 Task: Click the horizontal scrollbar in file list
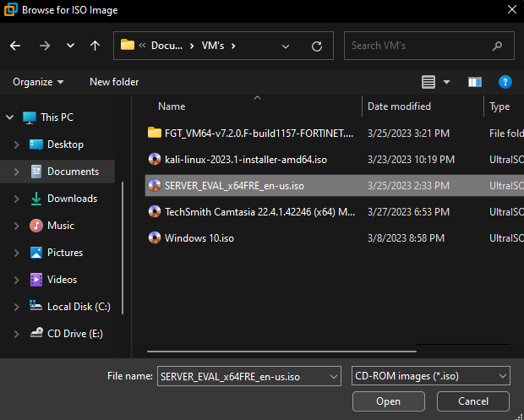click(x=281, y=352)
